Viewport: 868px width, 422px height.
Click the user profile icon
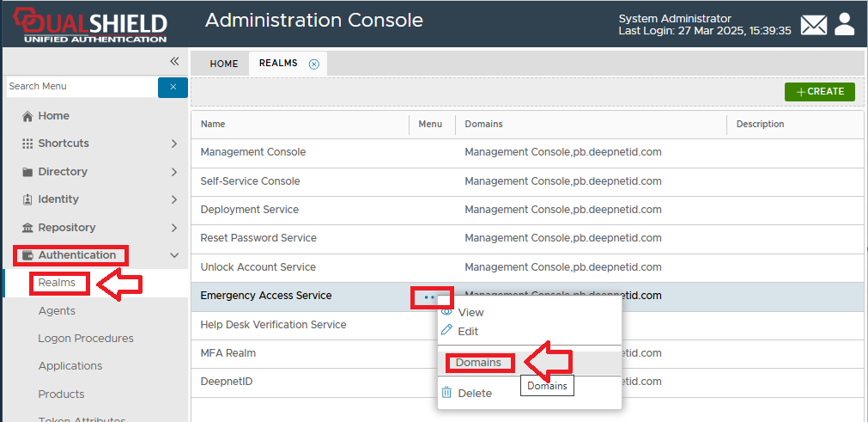[x=845, y=24]
